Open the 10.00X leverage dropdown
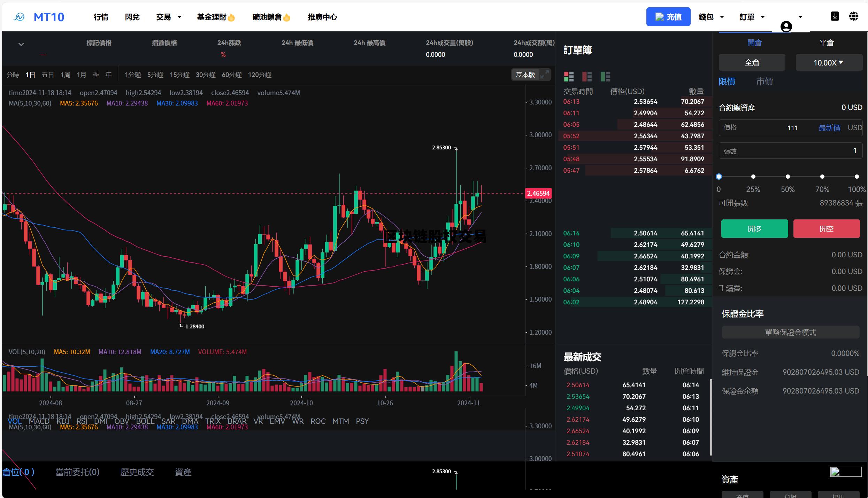The width and height of the screenshot is (868, 498). 828,62
